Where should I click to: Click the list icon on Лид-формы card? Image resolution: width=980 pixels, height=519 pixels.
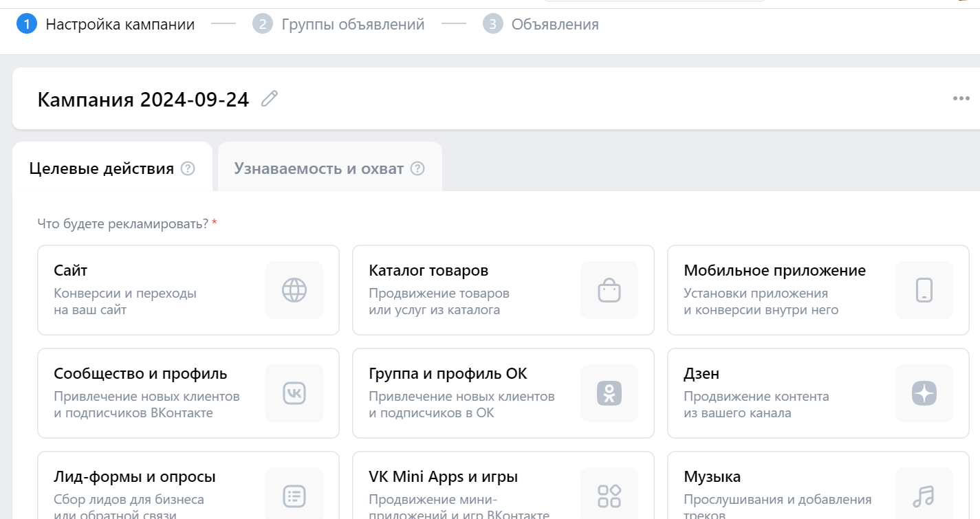click(x=294, y=496)
